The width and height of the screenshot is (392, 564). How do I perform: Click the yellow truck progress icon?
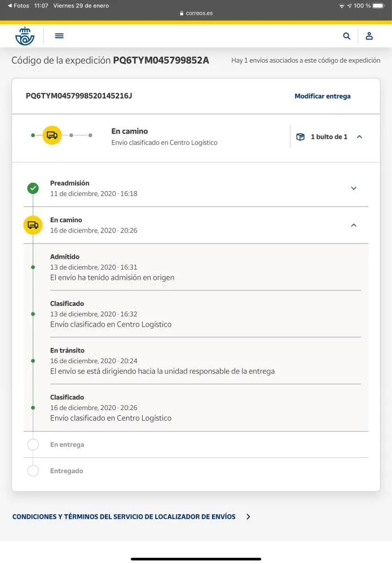coord(52,135)
